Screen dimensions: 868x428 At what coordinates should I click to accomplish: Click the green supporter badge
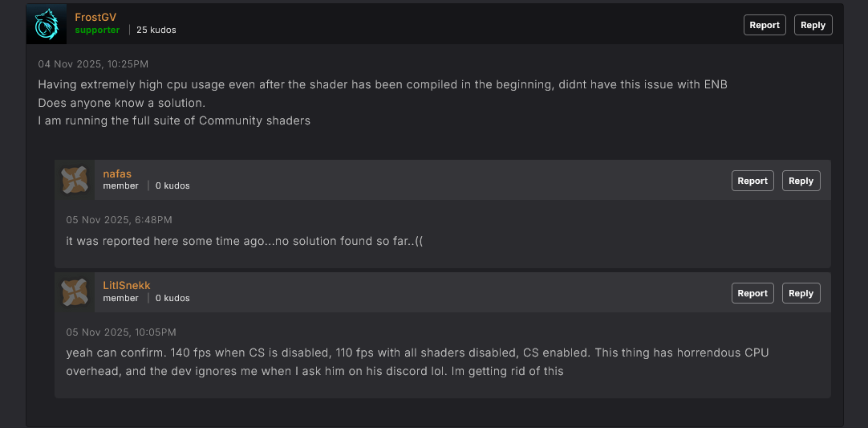point(97,31)
